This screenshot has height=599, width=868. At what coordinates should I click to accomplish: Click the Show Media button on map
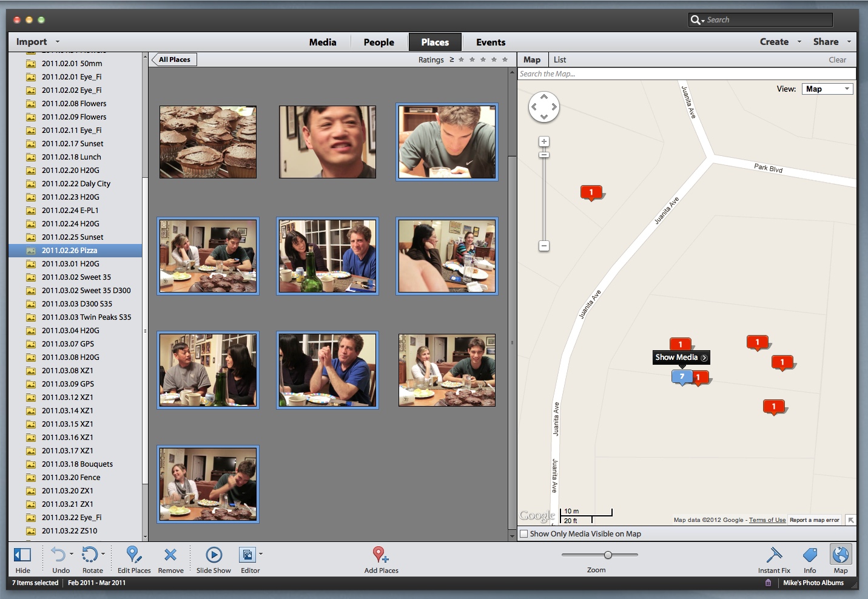click(681, 357)
